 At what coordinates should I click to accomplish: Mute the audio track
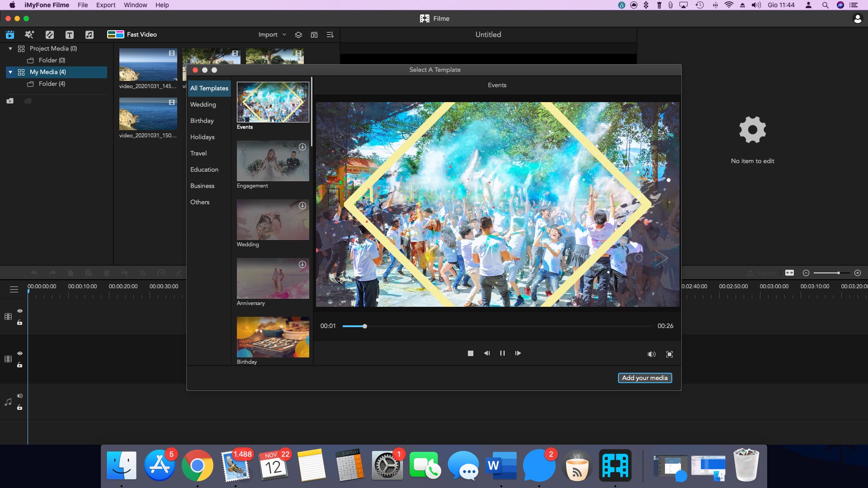click(19, 396)
